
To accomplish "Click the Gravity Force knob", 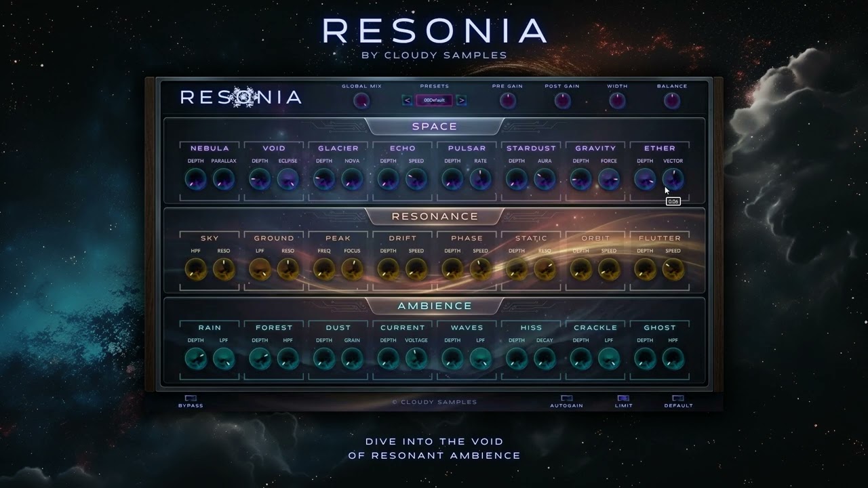I will [x=609, y=179].
